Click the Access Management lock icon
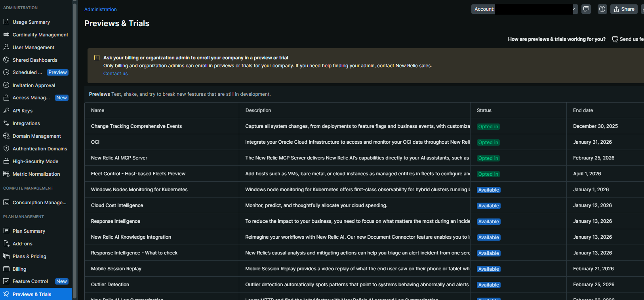644x300 pixels. tap(6, 97)
